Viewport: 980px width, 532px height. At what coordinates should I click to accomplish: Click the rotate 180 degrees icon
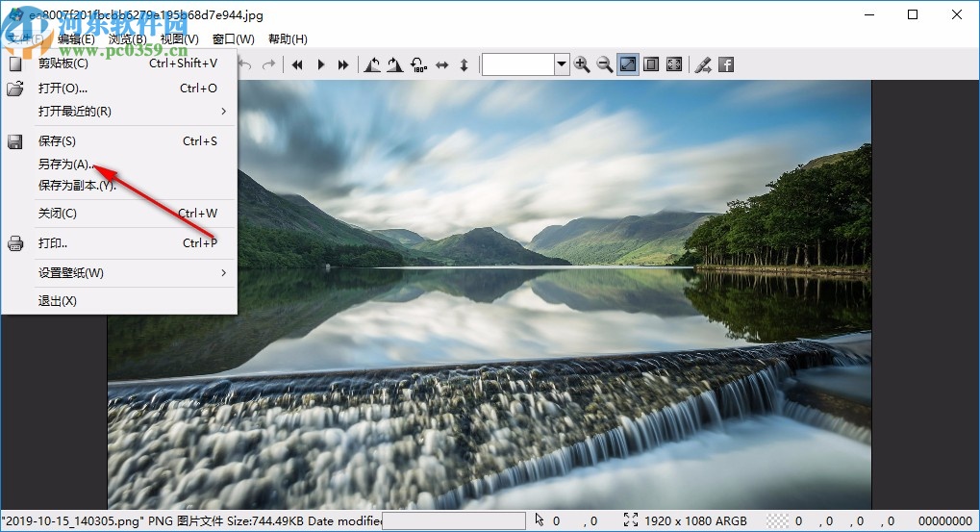coord(418,64)
